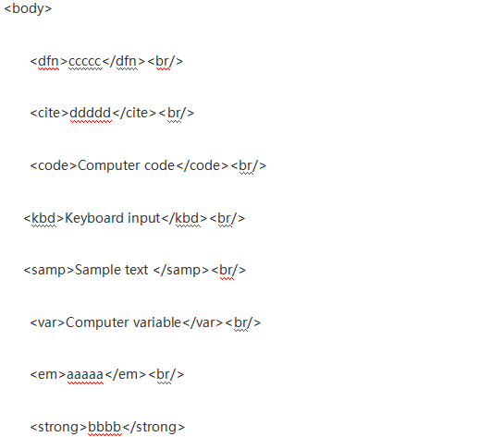504x437 pixels.
Task: Click the closing em tag
Action: point(126,375)
